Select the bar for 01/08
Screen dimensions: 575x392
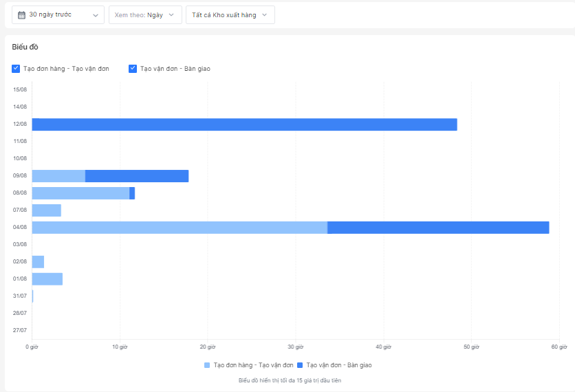47,279
